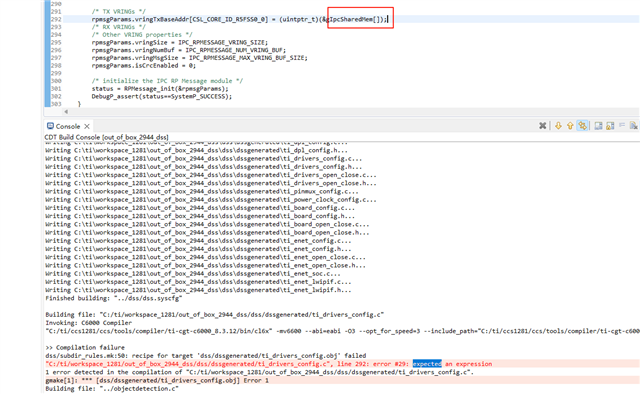Viewport: 640px width, 394px height.
Task: Click the rpmsgParams.vringMsgSize assignment line
Action: pos(200,58)
